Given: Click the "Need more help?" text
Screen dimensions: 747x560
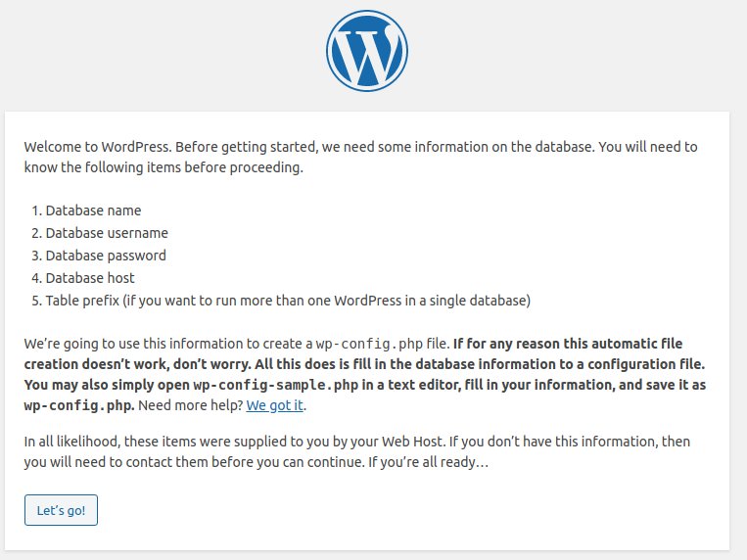Looking at the screenshot, I should [x=191, y=405].
